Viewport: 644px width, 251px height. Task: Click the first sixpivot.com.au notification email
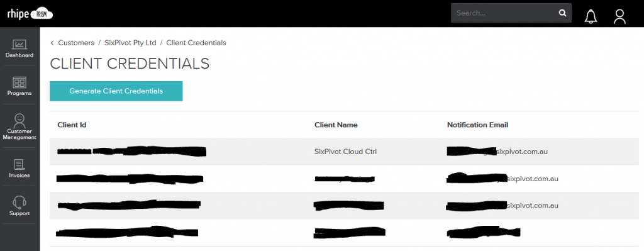click(497, 152)
